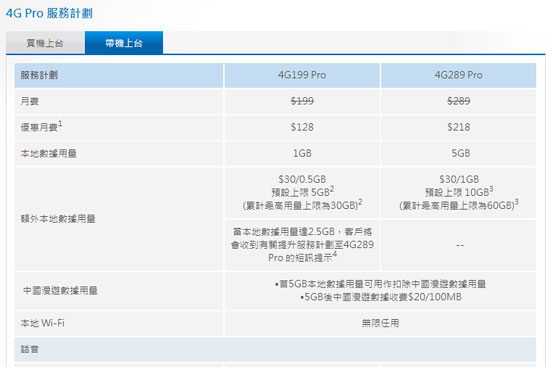The width and height of the screenshot is (550, 367).
Task: Click the $30/0.5GB extra data rate
Action: click(302, 179)
